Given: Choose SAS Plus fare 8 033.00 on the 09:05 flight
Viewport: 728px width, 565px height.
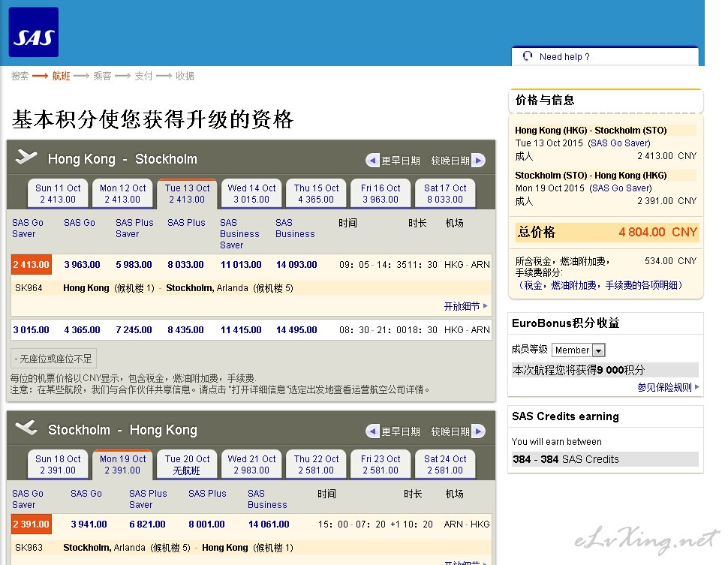Looking at the screenshot, I should pos(185,265).
